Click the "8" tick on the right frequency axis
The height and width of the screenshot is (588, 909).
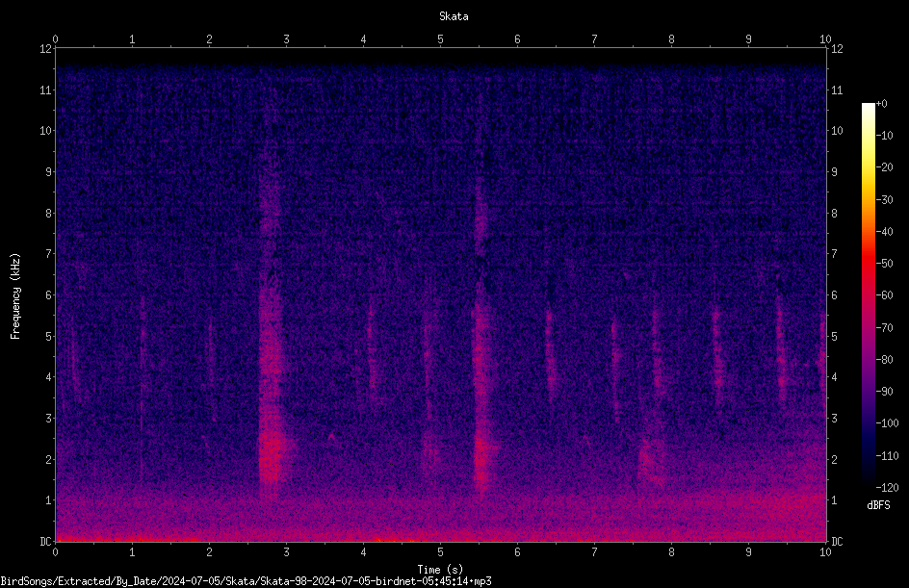[834, 214]
